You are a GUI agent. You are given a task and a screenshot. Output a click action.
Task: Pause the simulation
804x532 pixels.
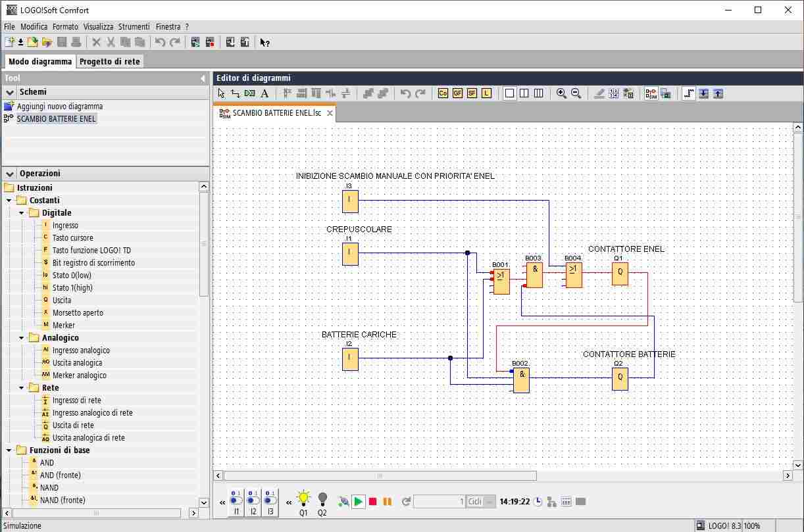(387, 502)
